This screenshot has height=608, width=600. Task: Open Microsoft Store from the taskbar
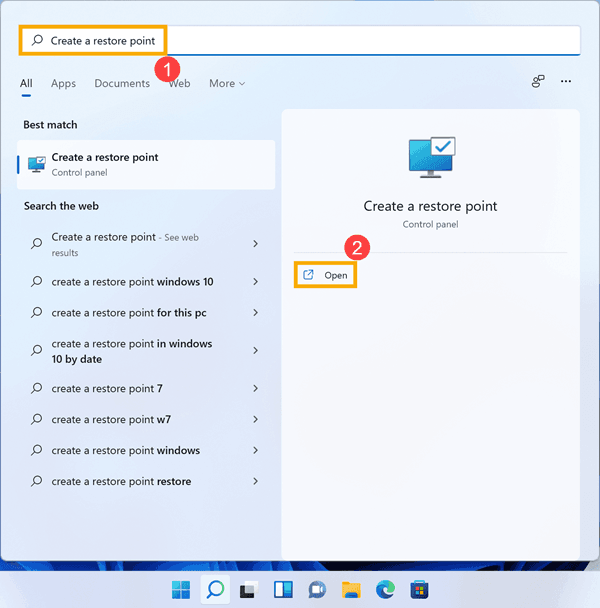coord(419,590)
